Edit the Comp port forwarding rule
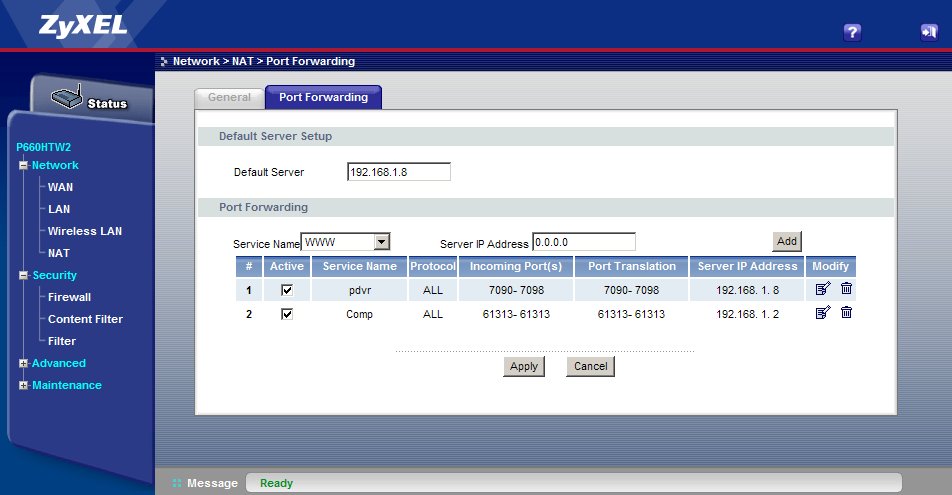 823,313
